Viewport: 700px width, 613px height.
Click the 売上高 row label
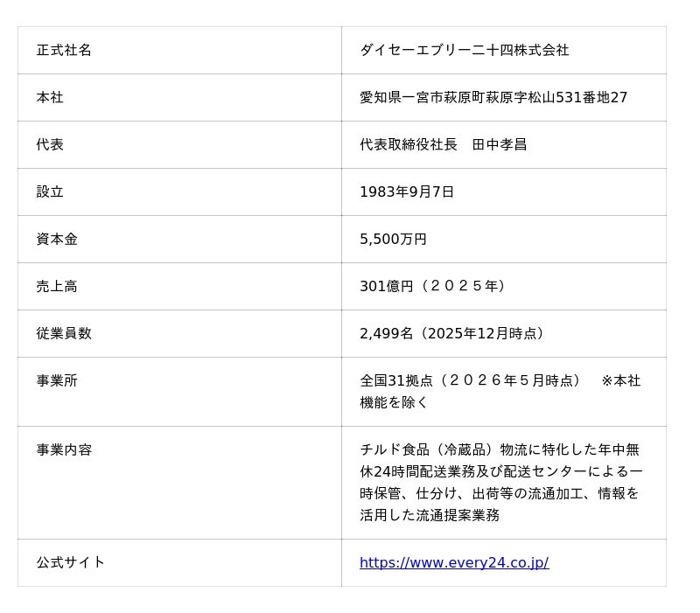pyautogui.click(x=57, y=287)
